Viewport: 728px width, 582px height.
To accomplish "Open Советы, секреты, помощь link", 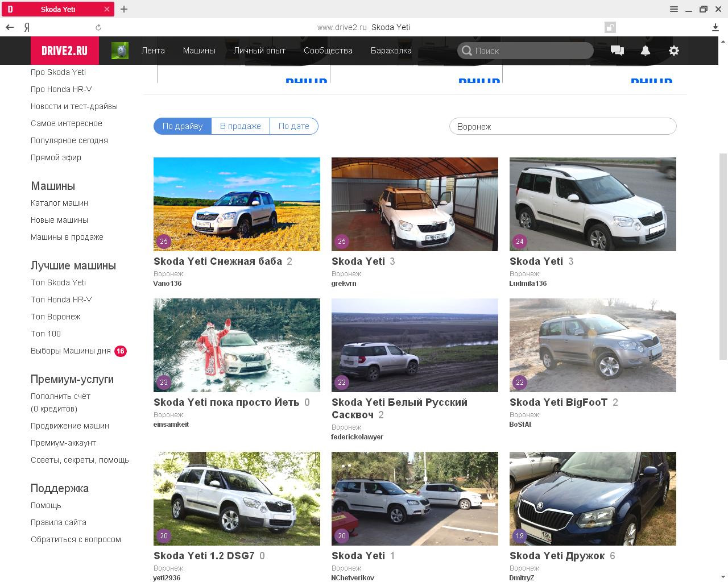I will [x=80, y=460].
